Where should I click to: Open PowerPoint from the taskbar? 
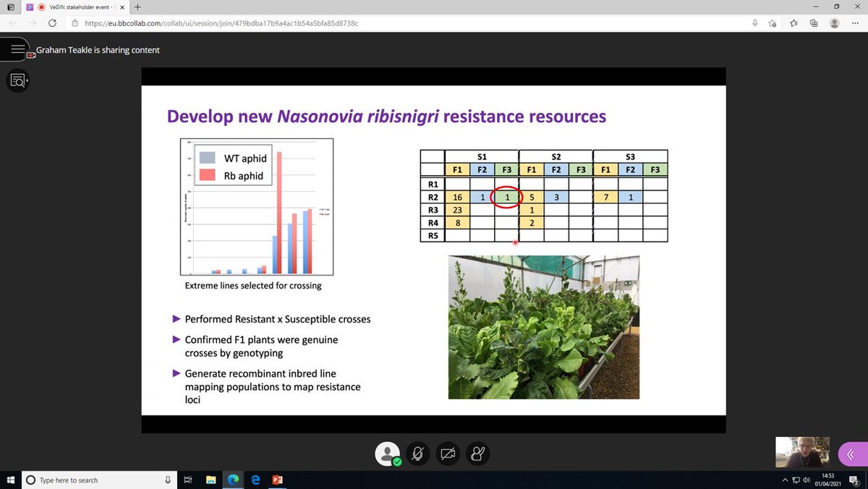pos(278,480)
